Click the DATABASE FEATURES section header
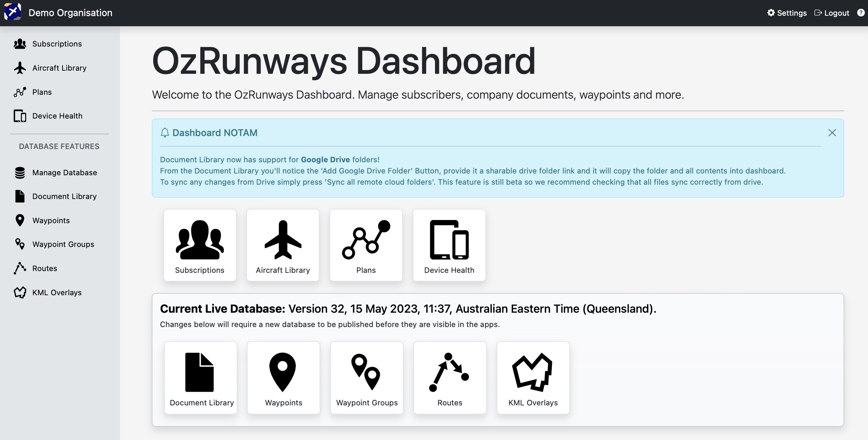The width and height of the screenshot is (868, 440). click(x=59, y=146)
